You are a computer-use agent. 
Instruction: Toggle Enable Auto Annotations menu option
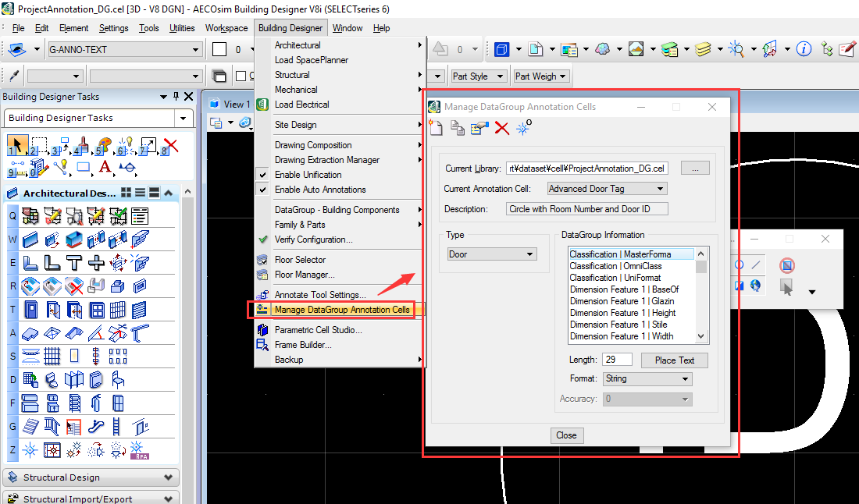pos(320,190)
